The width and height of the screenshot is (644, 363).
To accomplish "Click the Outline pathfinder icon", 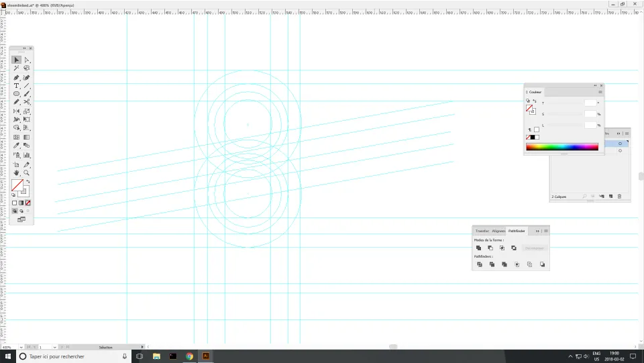I will pos(529,264).
